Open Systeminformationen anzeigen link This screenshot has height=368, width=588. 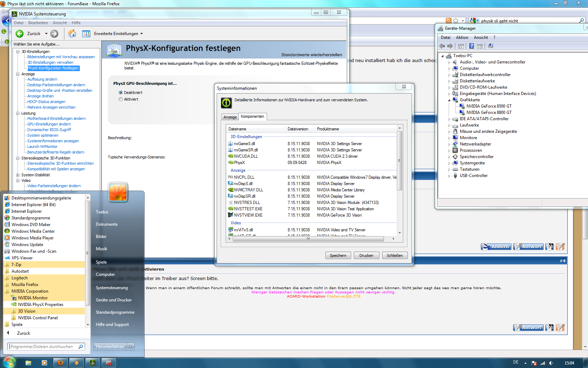coord(53,141)
